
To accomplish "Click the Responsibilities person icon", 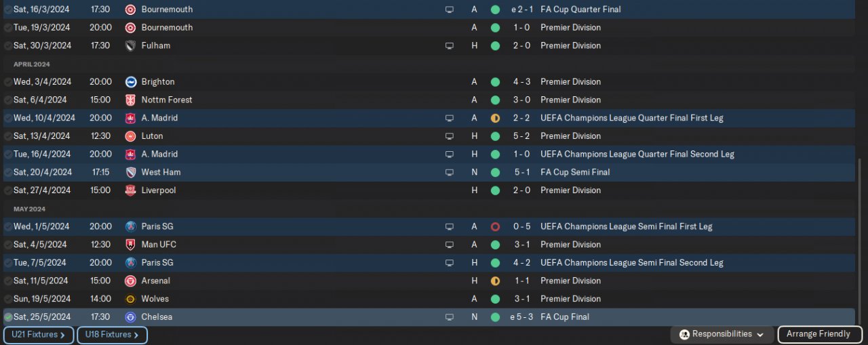I will pos(684,334).
